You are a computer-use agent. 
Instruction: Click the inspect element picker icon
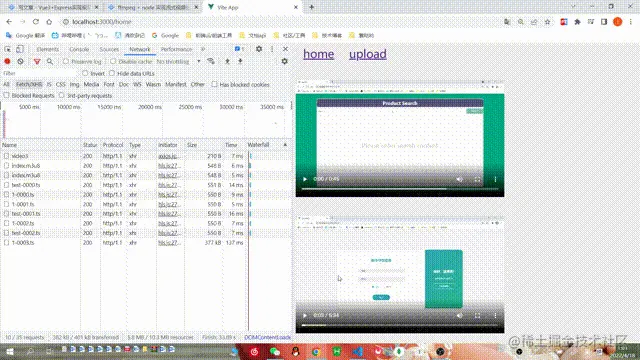pyautogui.click(x=7, y=49)
